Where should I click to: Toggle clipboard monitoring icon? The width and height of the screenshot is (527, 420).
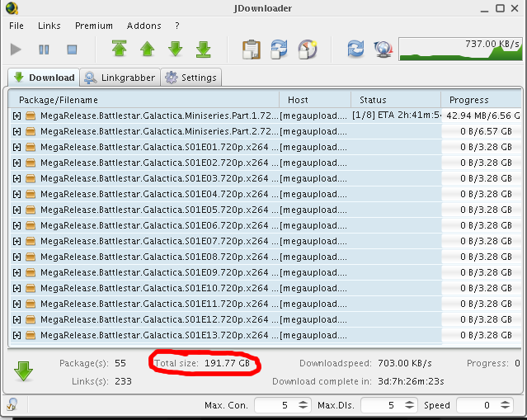251,50
